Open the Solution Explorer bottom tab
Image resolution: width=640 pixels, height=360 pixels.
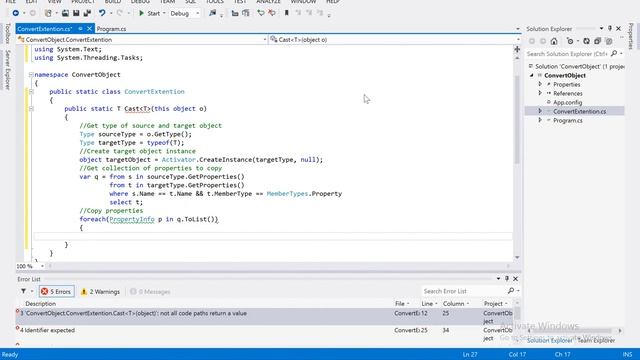549,340
